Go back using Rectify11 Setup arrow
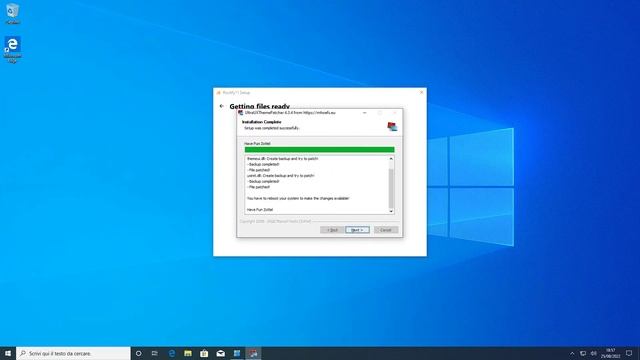640x360 pixels. coord(222,106)
